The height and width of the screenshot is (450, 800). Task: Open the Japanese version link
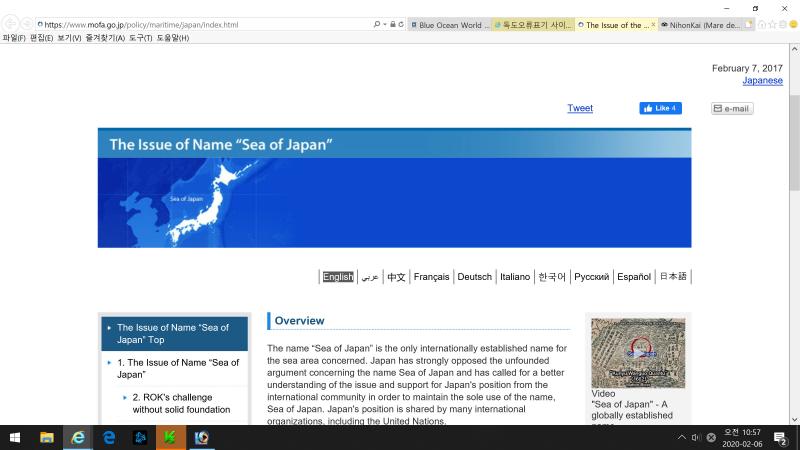pyautogui.click(x=762, y=81)
